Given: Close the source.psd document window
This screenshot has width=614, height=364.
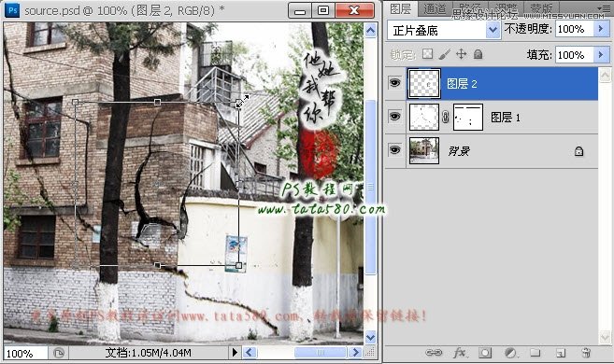Looking at the screenshot, I should [354, 10].
